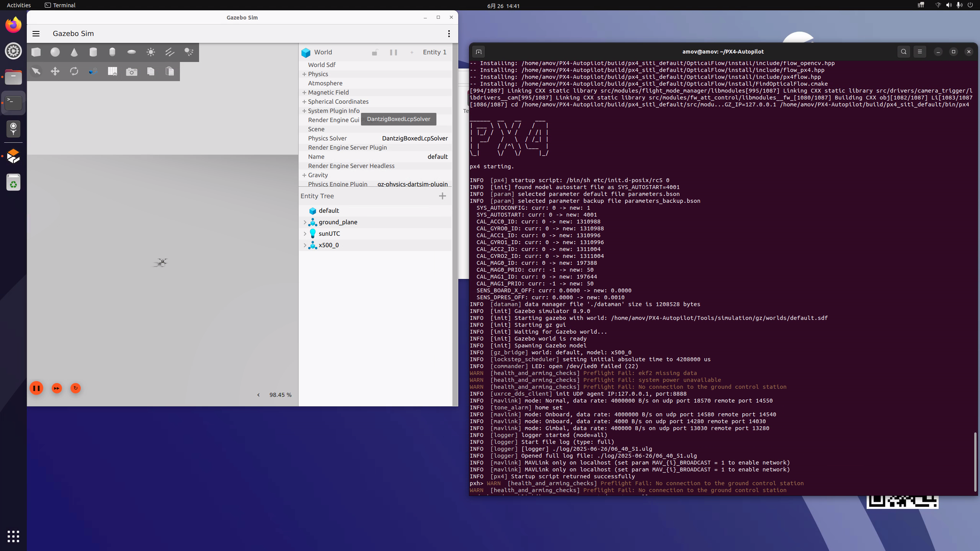Open the align entities tool

click(x=93, y=71)
